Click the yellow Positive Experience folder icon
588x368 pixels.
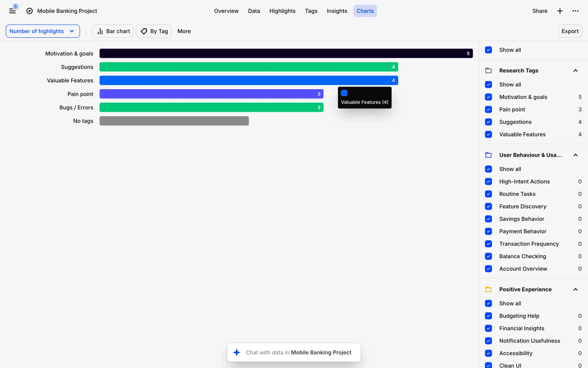point(488,289)
